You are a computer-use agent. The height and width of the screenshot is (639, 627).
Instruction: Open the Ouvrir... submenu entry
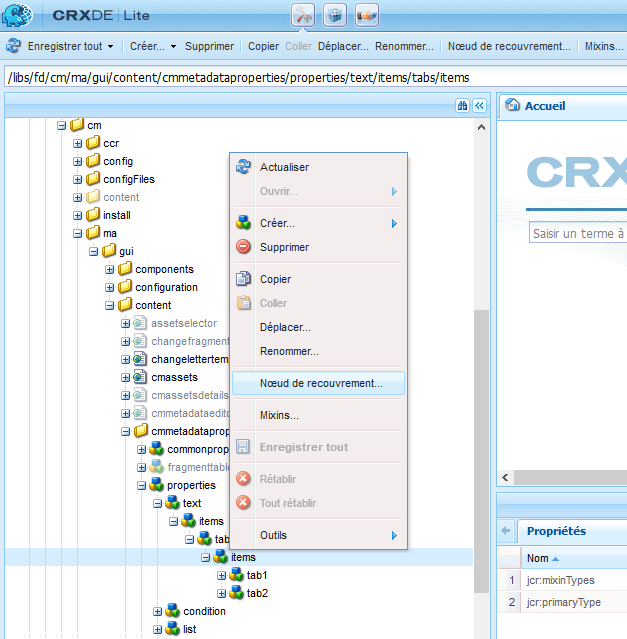point(318,191)
